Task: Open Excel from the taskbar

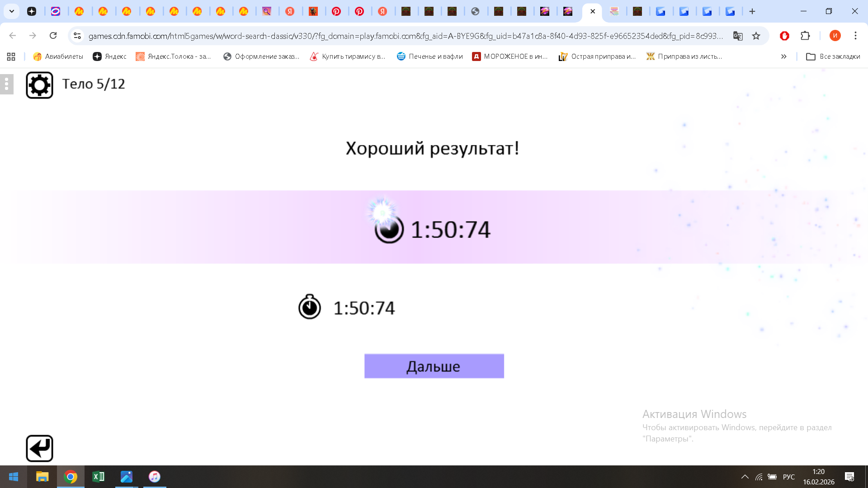Action: click(x=98, y=477)
